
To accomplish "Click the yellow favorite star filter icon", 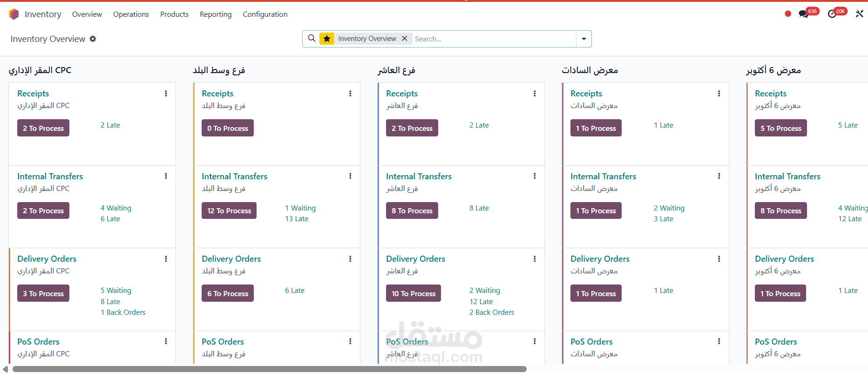I will [x=327, y=39].
